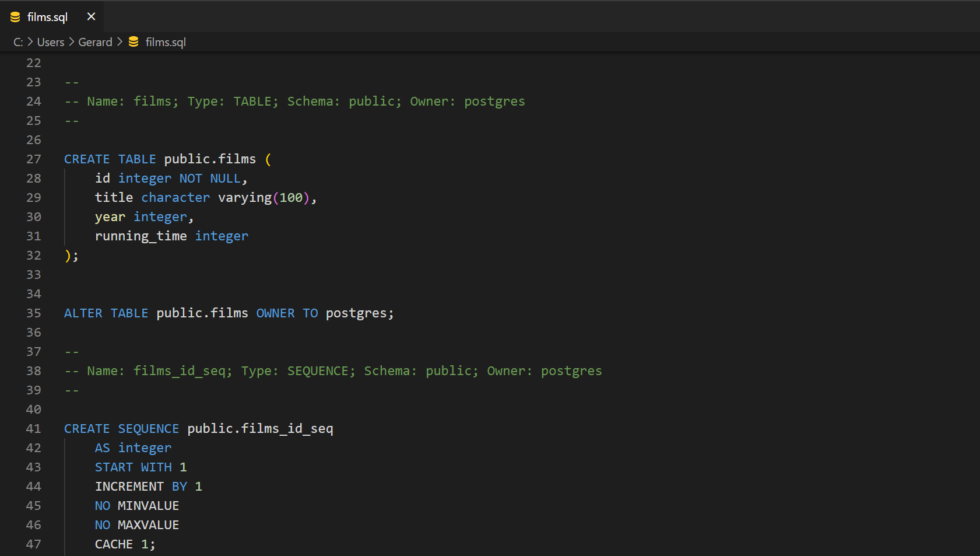Click the closing parenthesis on line 32
The image size is (980, 556).
tap(68, 256)
